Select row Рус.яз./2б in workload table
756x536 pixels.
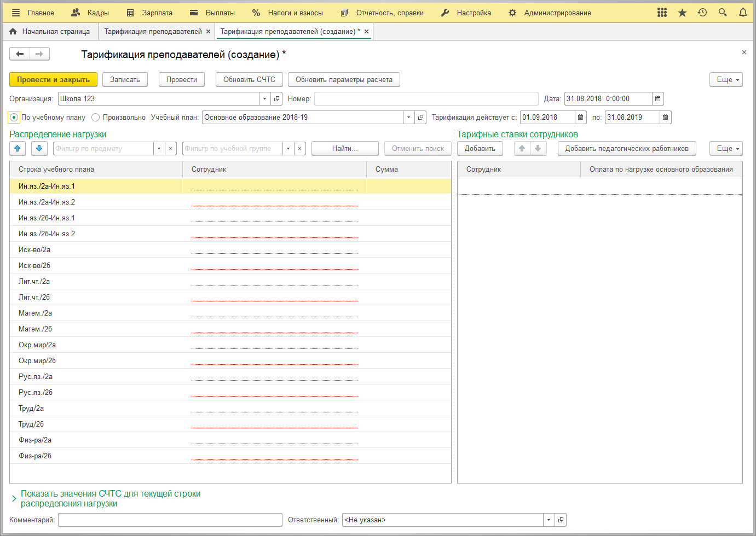[x=230, y=392]
